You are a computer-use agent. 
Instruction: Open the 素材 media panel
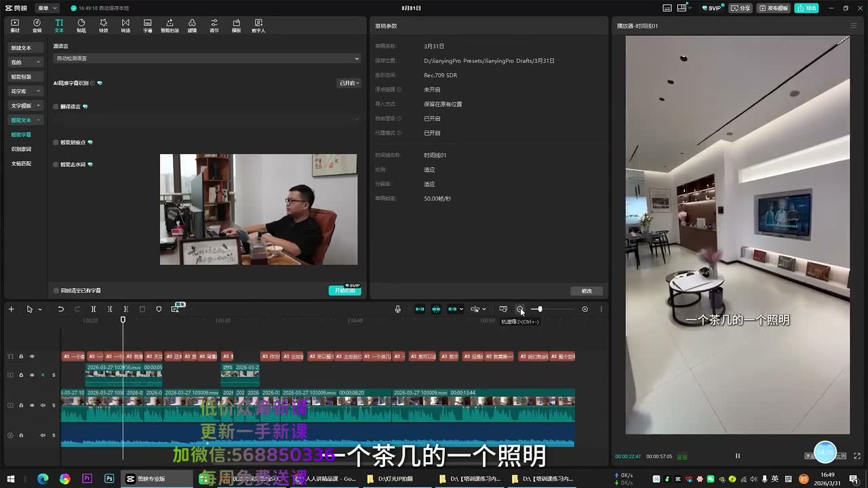(15, 26)
